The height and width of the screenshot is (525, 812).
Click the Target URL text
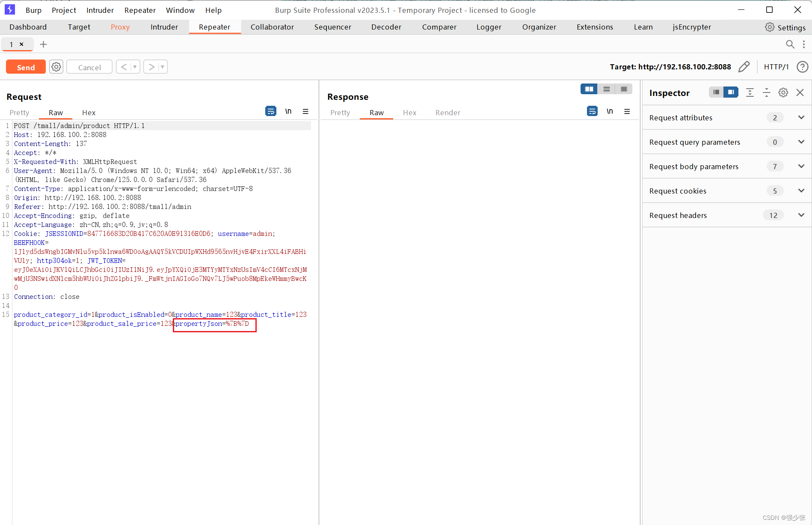[670, 66]
